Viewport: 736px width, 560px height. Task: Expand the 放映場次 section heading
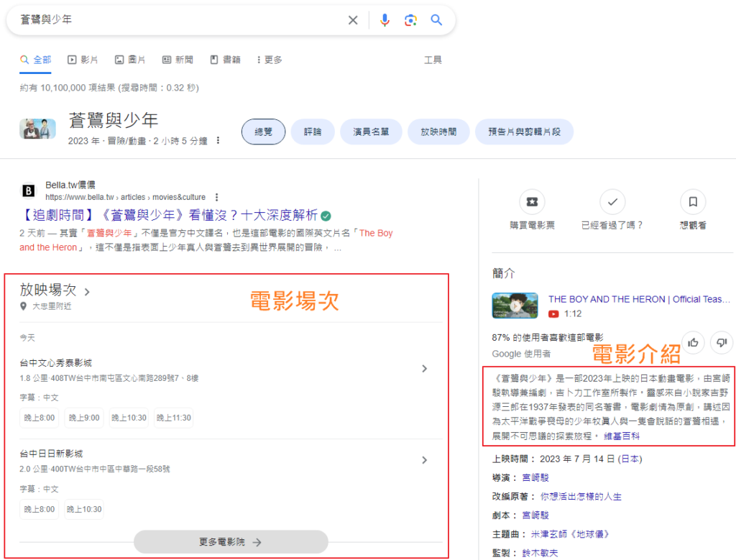[x=55, y=290]
